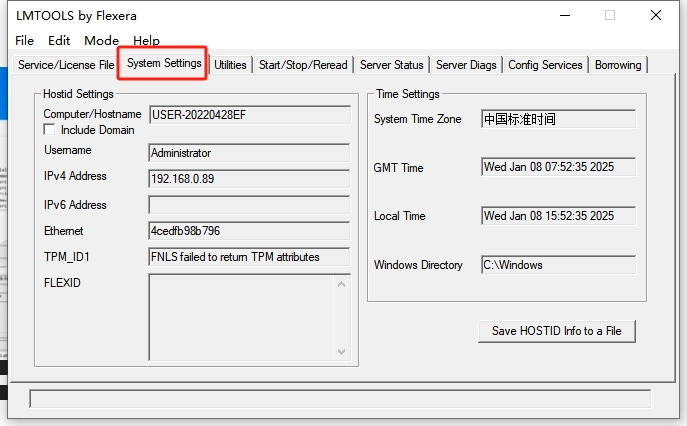The height and width of the screenshot is (426, 687).
Task: Enable the Include Domain checkbox
Action: (x=50, y=130)
